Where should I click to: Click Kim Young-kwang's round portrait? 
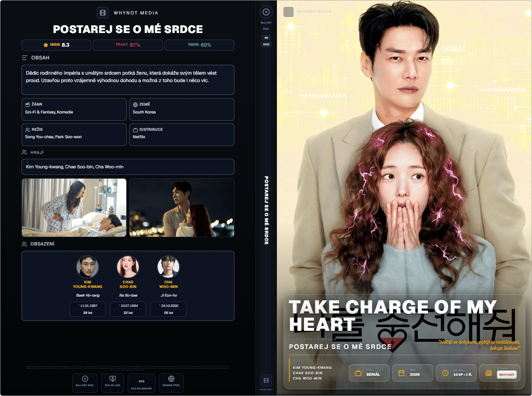click(87, 267)
